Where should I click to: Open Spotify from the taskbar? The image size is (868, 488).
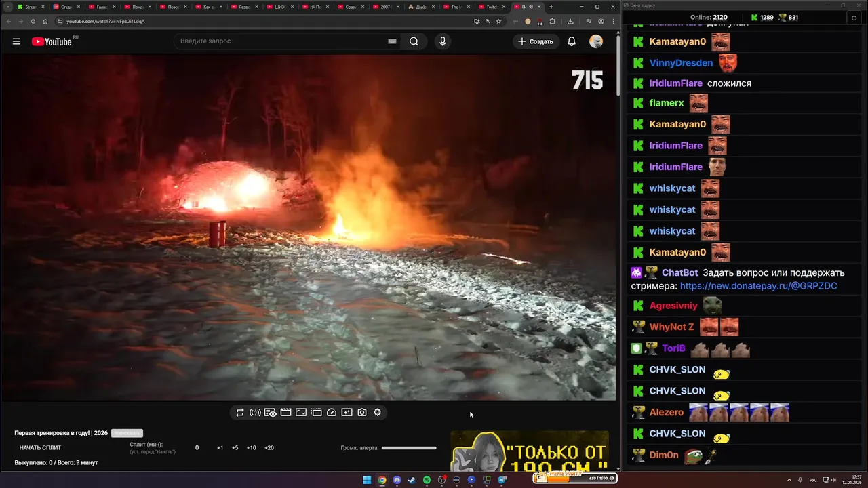tap(427, 480)
